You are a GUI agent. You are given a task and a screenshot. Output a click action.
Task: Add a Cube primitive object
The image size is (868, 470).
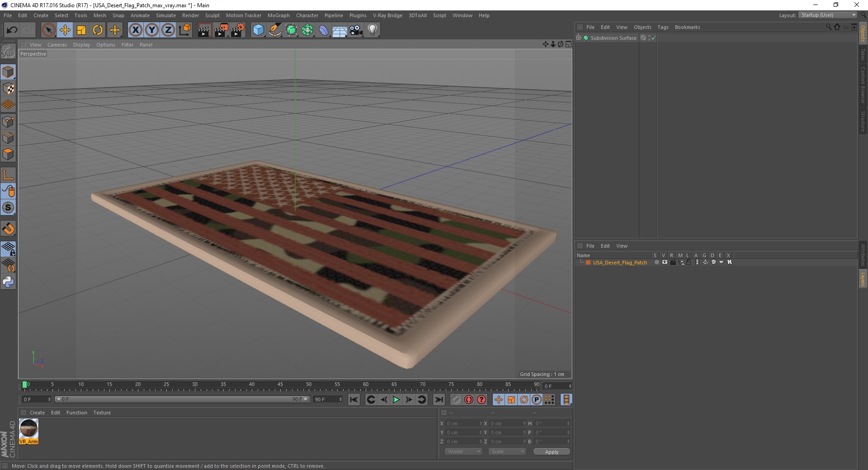[x=258, y=30]
